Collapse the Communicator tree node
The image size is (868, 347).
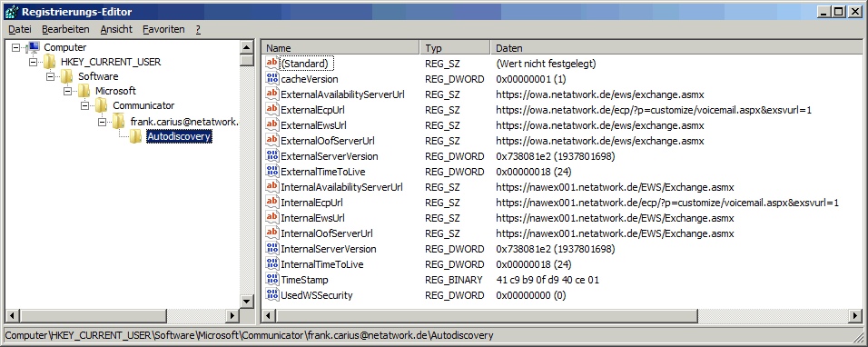click(x=84, y=105)
